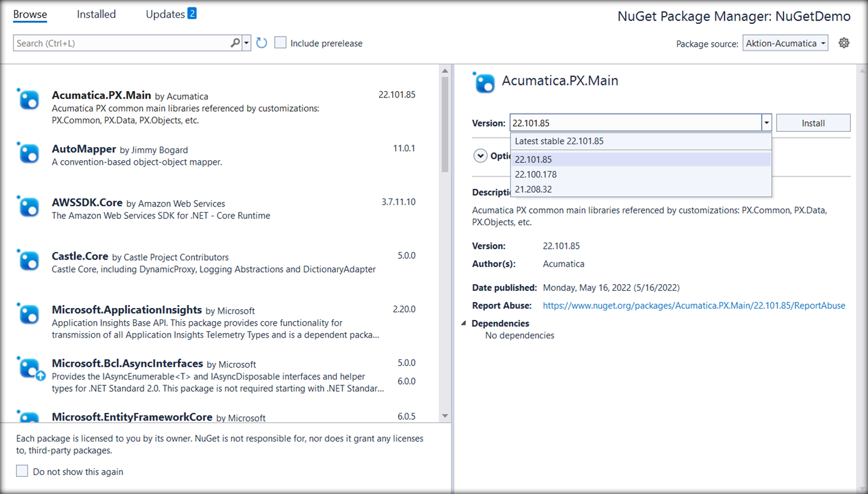The width and height of the screenshot is (868, 494).
Task: Open the Report Abuse link
Action: 694,305
